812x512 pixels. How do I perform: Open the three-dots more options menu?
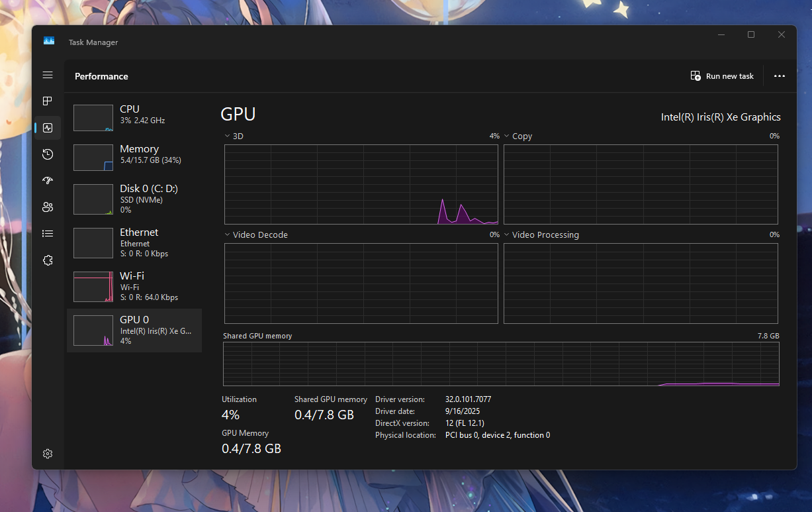[x=780, y=76]
